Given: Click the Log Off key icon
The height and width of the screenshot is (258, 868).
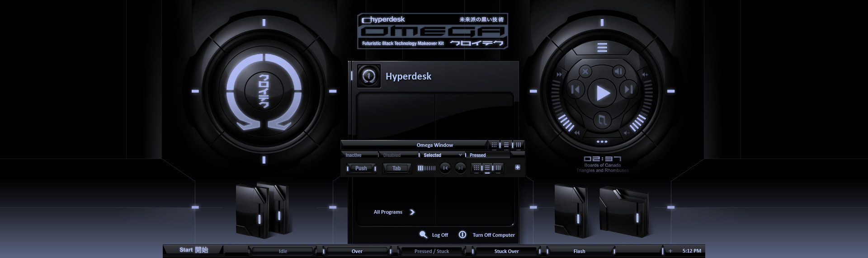Looking at the screenshot, I should (423, 235).
